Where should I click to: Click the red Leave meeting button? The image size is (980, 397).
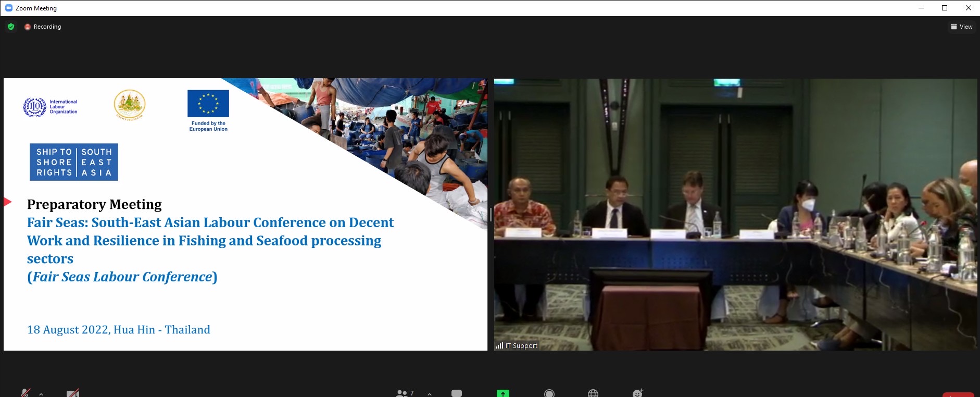pyautogui.click(x=958, y=394)
